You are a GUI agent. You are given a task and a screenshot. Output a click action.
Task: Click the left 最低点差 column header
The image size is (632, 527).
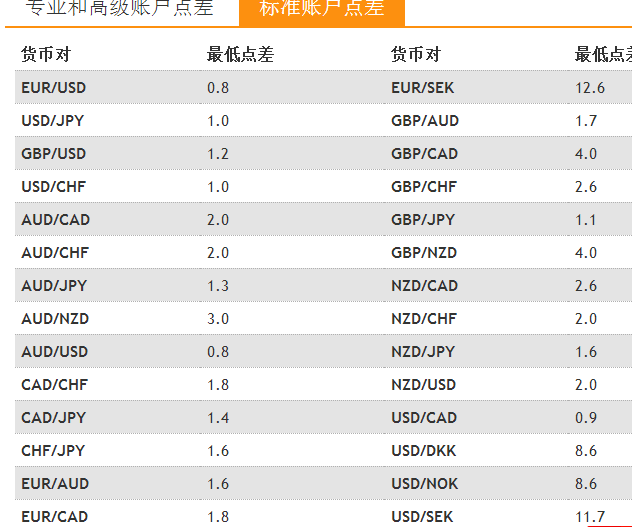click(241, 54)
